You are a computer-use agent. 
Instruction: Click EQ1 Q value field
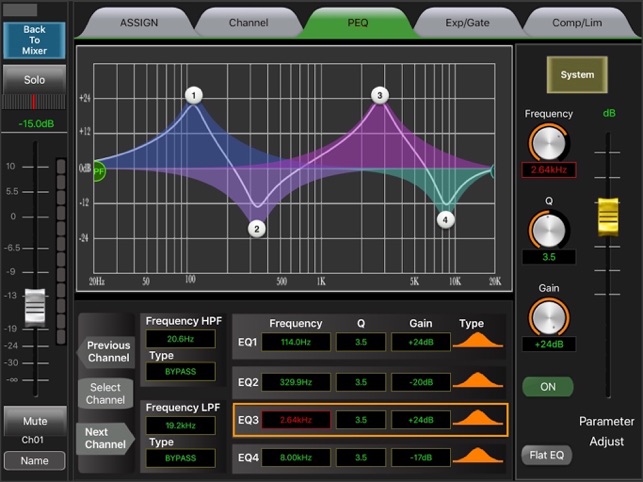tap(361, 342)
